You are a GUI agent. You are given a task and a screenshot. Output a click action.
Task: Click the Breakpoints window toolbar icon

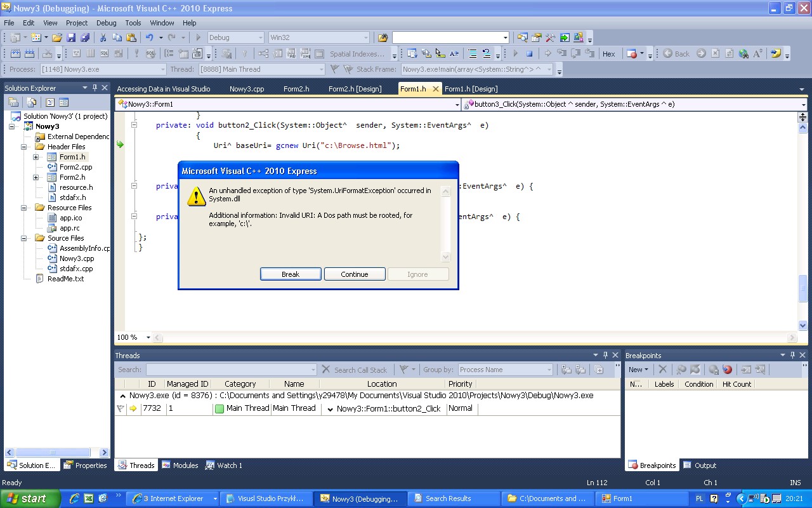(x=632, y=54)
